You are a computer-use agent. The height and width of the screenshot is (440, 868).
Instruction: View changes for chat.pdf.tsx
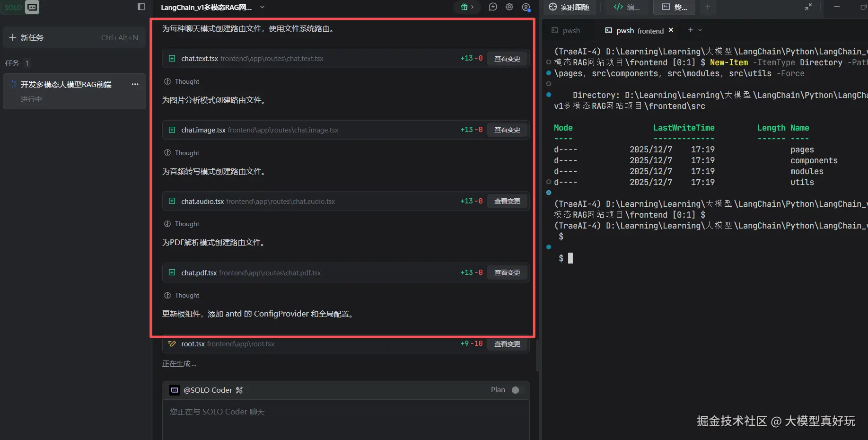[507, 273]
